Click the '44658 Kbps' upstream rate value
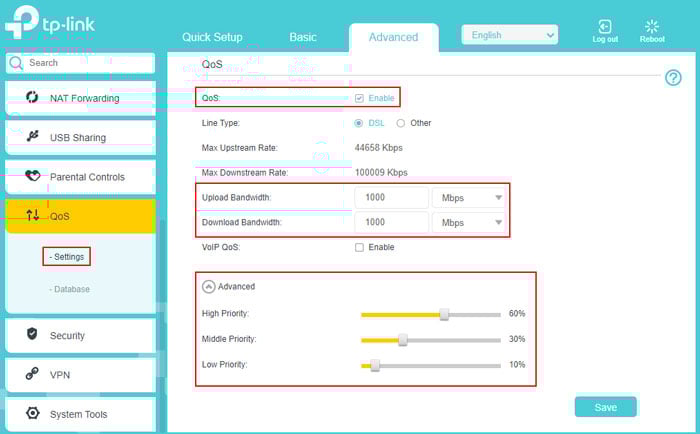The image size is (700, 434). pos(379,148)
